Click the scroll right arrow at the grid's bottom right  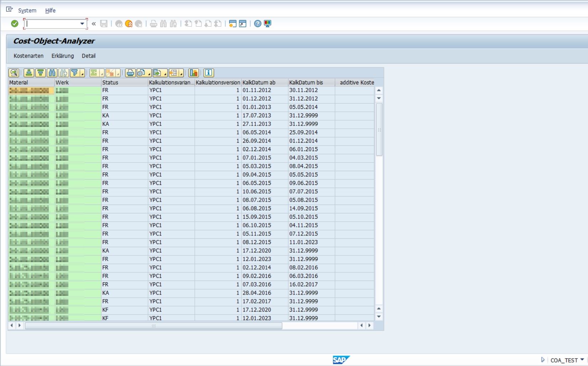coord(369,325)
